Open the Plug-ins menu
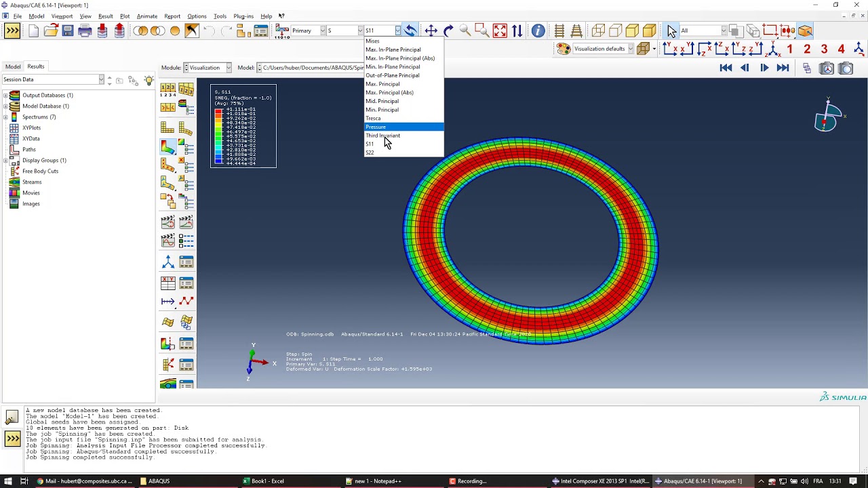 (243, 16)
